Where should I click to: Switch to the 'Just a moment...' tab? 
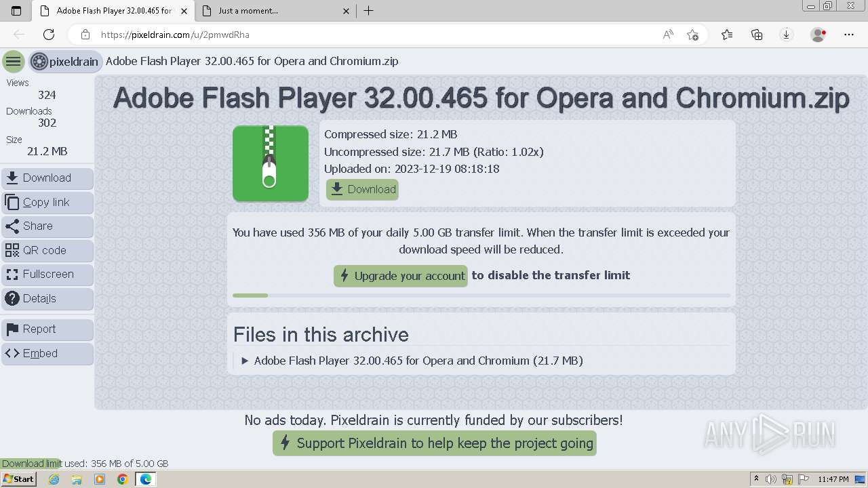pyautogui.click(x=278, y=11)
